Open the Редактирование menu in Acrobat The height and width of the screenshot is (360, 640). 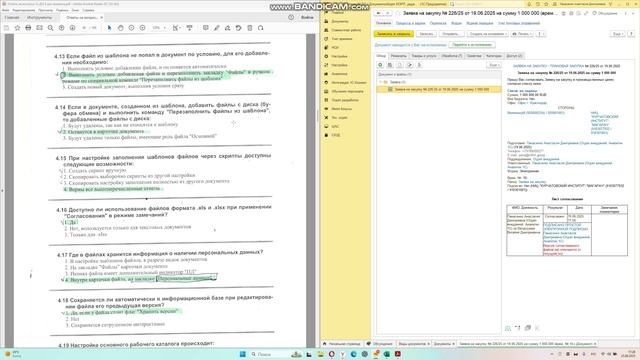coord(24,10)
